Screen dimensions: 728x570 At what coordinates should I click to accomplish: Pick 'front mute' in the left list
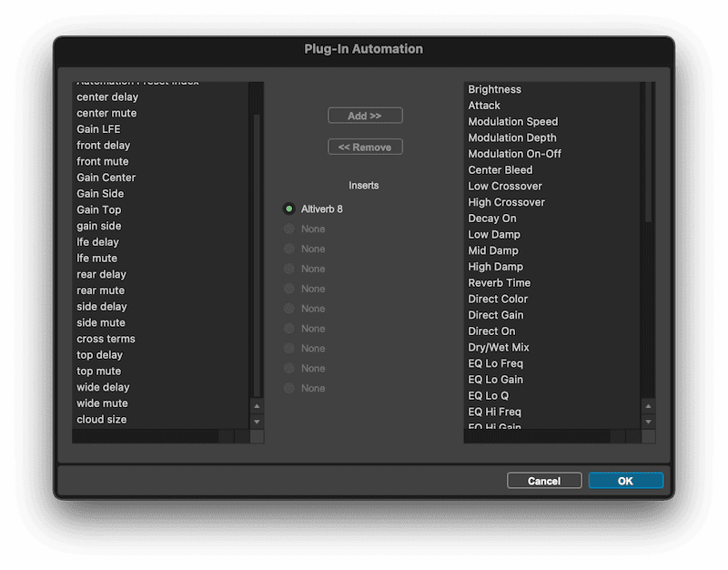click(x=103, y=162)
